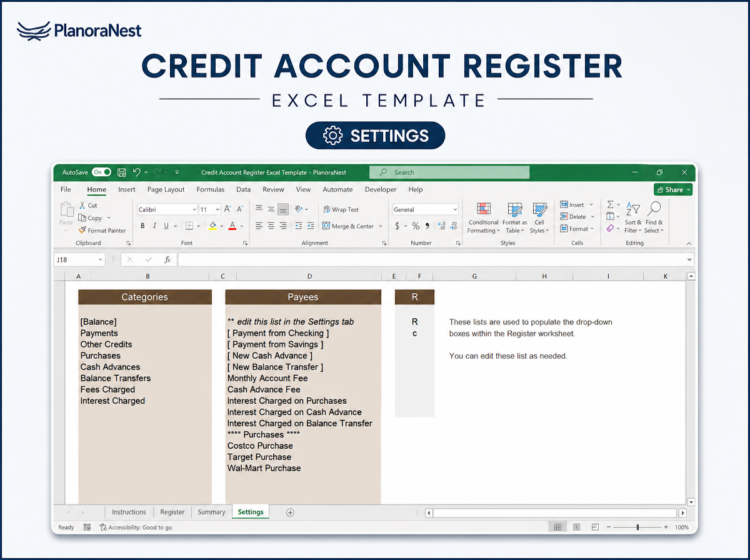Open the Calibri font name dropdown
Image resolution: width=750 pixels, height=560 pixels.
(x=193, y=209)
